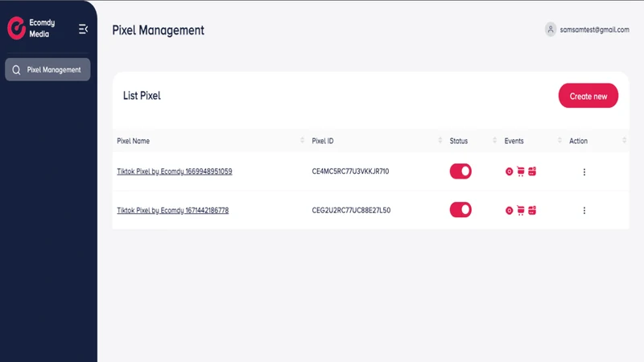Click the Status column header label
Viewport: 644px width, 362px height.
tap(458, 141)
